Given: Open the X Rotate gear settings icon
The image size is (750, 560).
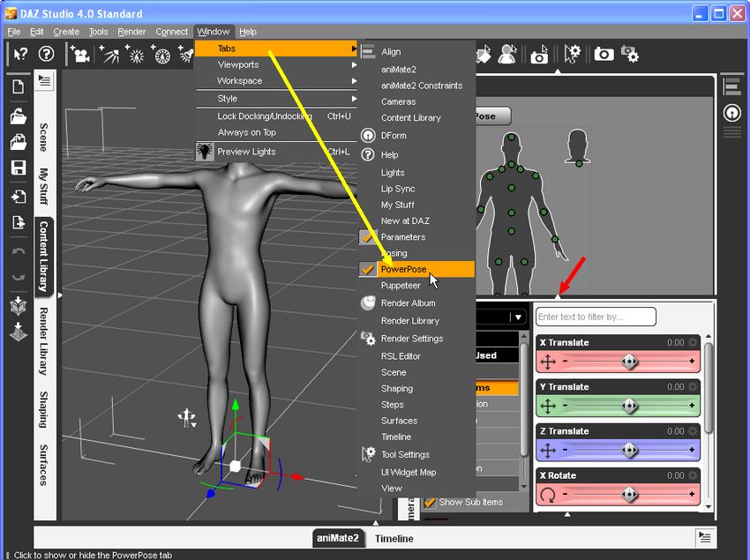Looking at the screenshot, I should click(x=693, y=475).
